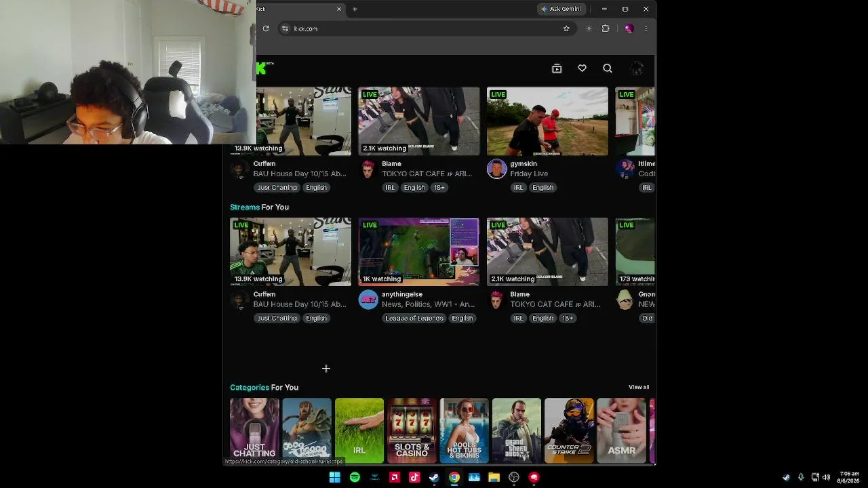
Task: Click the English tag under anythingelse
Action: click(462, 318)
